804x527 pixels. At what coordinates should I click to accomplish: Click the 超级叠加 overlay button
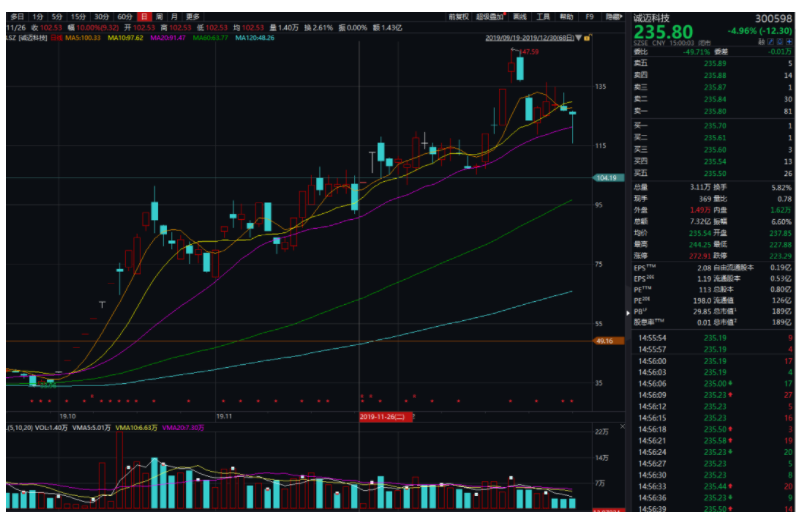491,18
